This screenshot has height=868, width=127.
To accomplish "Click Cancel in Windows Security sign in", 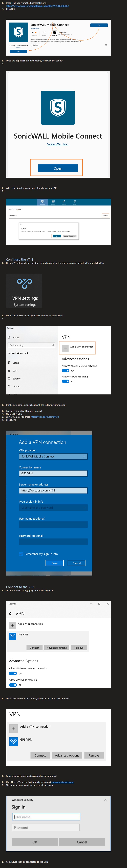I will tap(82, 842).
